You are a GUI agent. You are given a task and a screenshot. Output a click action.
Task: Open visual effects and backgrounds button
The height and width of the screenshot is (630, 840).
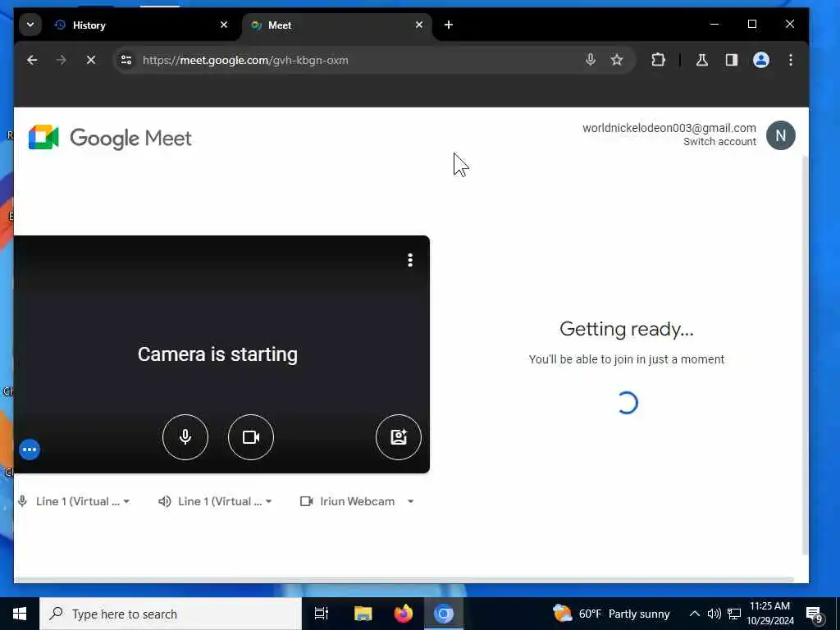(399, 437)
